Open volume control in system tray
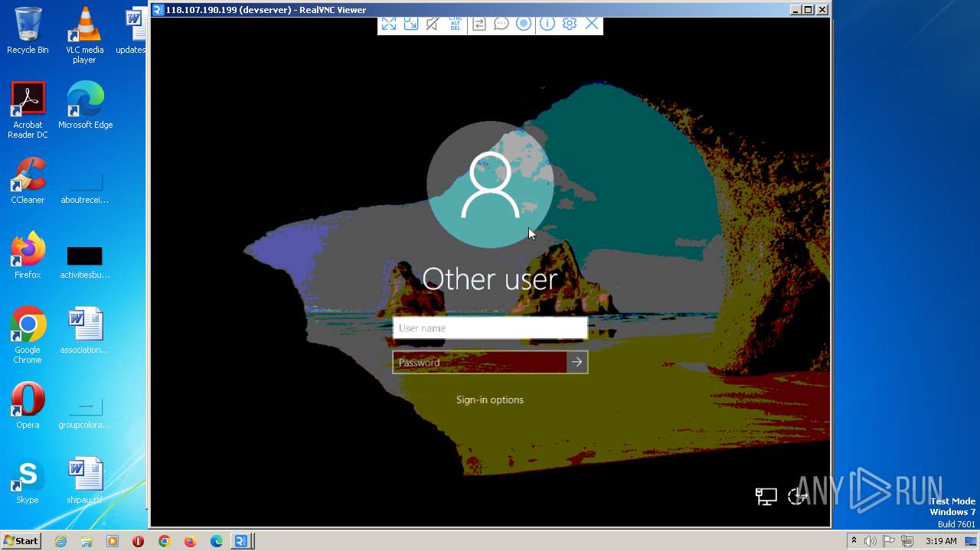 pyautogui.click(x=871, y=541)
